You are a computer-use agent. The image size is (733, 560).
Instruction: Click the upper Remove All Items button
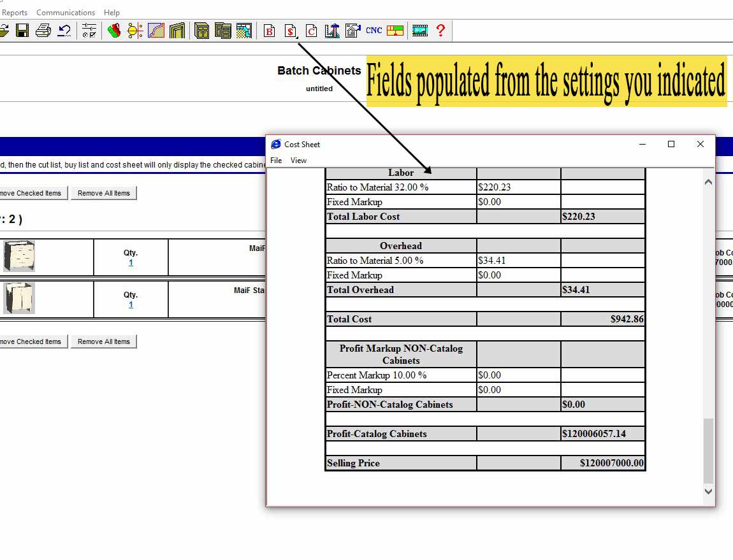click(x=104, y=193)
